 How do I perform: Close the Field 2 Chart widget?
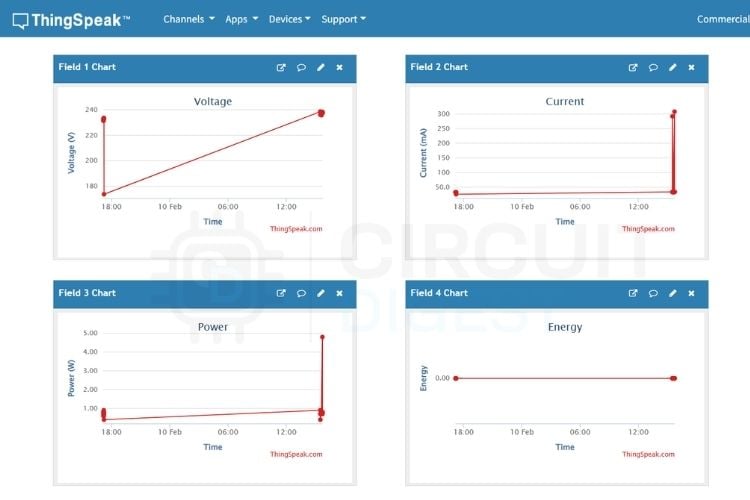pos(692,67)
